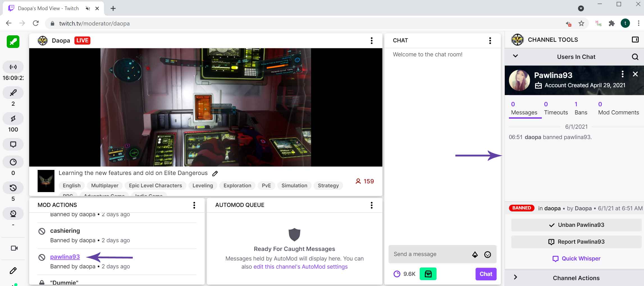Click the PvE stream tag
The height and width of the screenshot is (286, 644).
click(x=266, y=186)
